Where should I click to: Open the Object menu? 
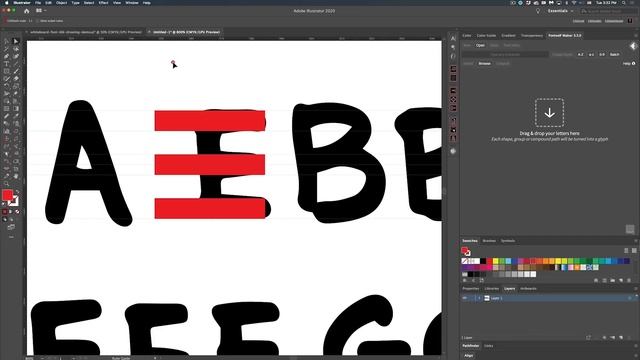click(61, 3)
